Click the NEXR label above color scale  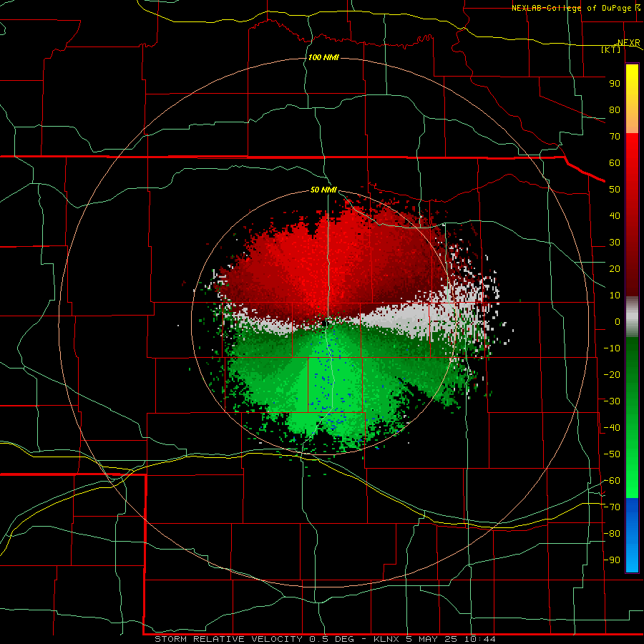click(x=629, y=42)
